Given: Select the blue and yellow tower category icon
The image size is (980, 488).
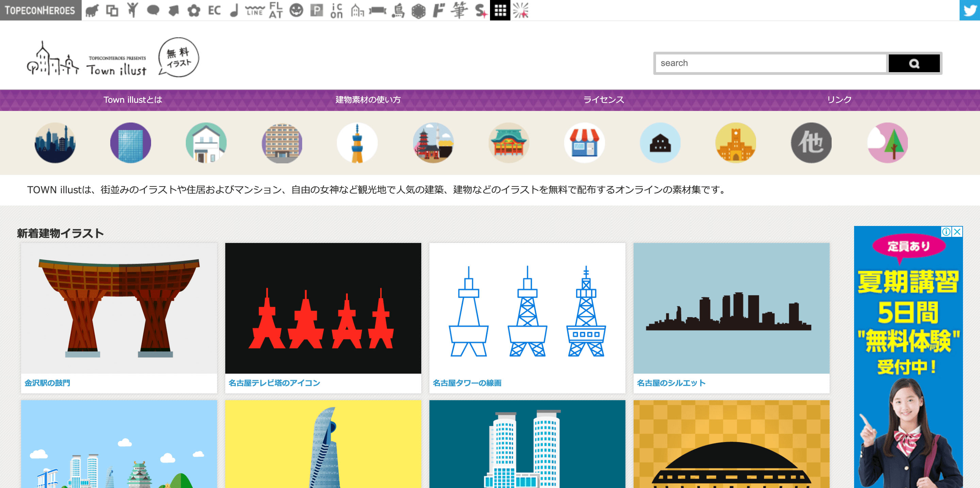Looking at the screenshot, I should coord(357,143).
